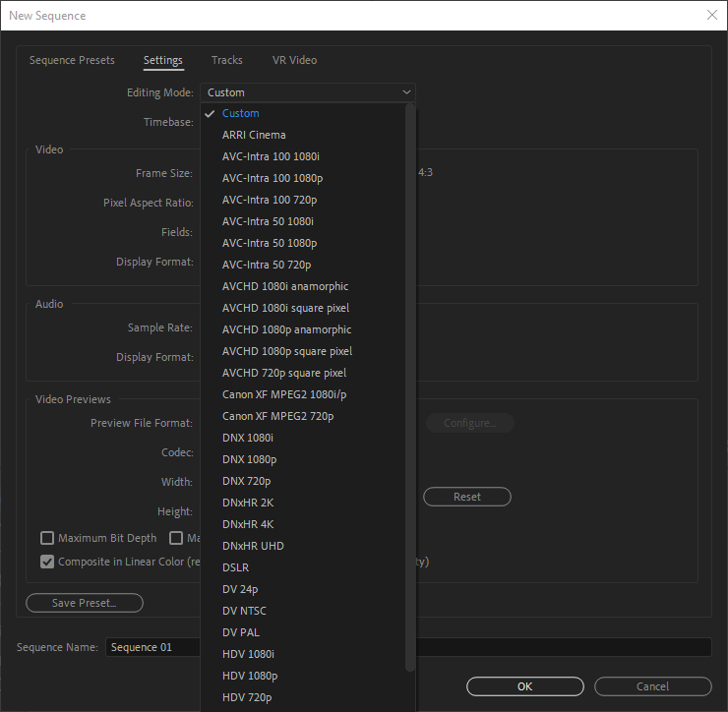Choose HDV 1080p mode

303,676
